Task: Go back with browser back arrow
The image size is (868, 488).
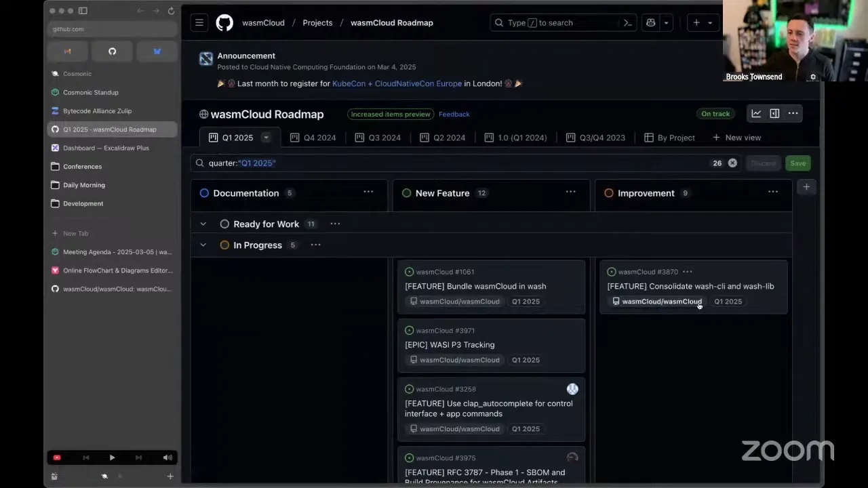Action: click(140, 11)
